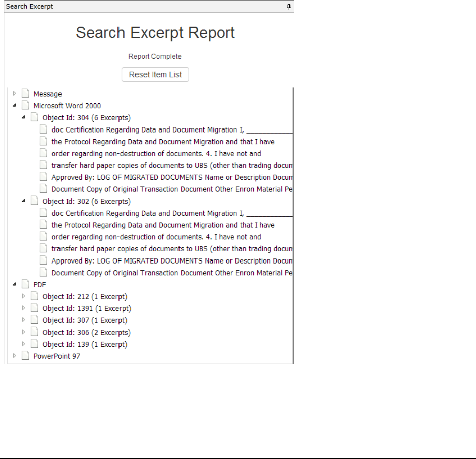Open 'Approved By: LOG OF MIGRATED' excerpt under 302
476x459 pixels.
click(x=172, y=261)
